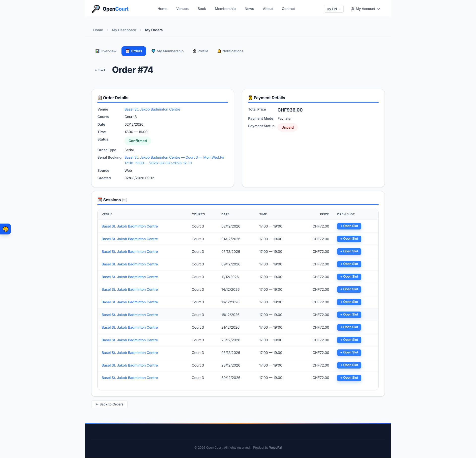
Task: Go to the My Dashboard breadcrumb
Action: 124,30
